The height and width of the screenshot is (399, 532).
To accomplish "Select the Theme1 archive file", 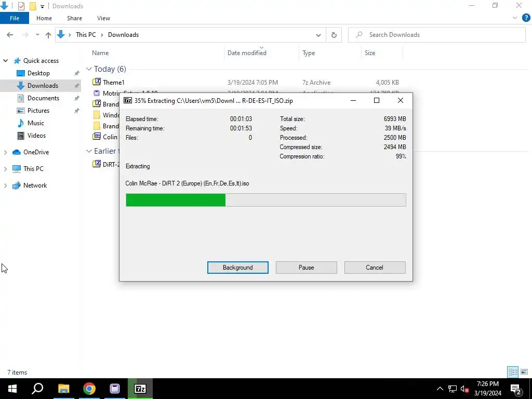I will click(114, 83).
